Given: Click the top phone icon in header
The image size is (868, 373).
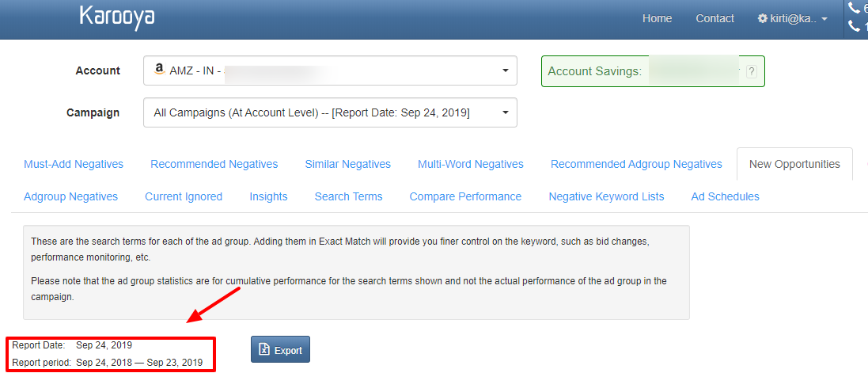Looking at the screenshot, I should pos(855,8).
